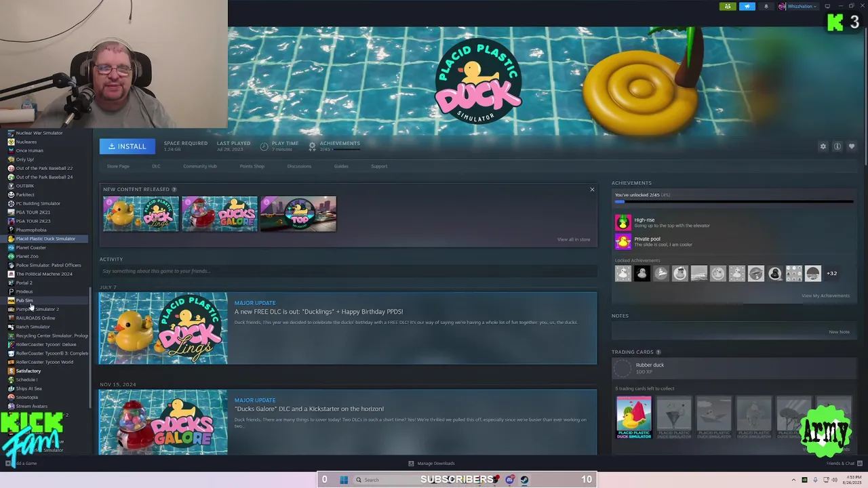Open the DLC tab
868x488 pixels.
(156, 166)
